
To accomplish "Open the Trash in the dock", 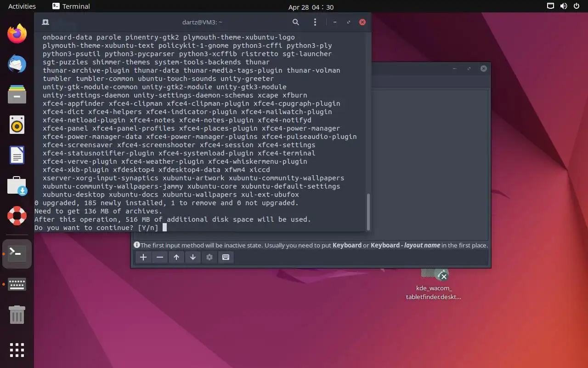I will coord(17,315).
